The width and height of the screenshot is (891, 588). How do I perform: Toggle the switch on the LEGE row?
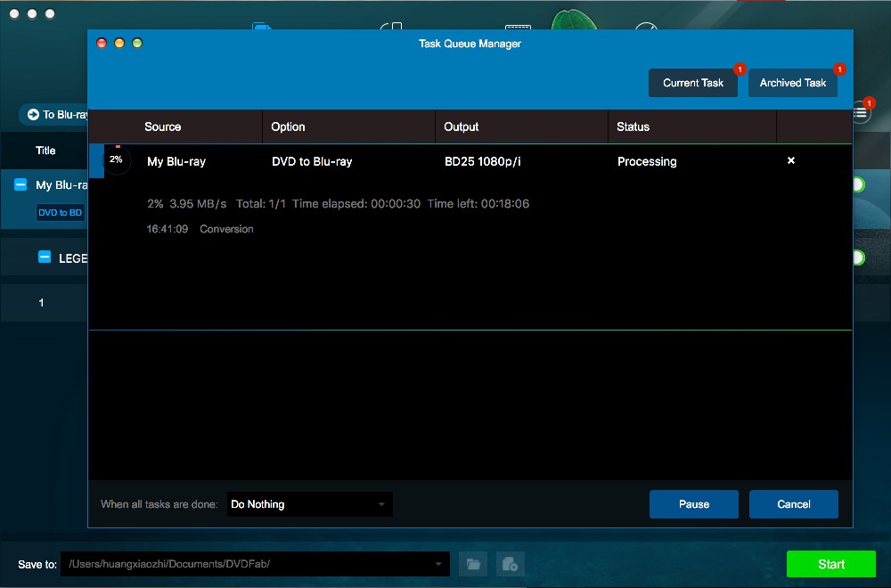(x=859, y=257)
